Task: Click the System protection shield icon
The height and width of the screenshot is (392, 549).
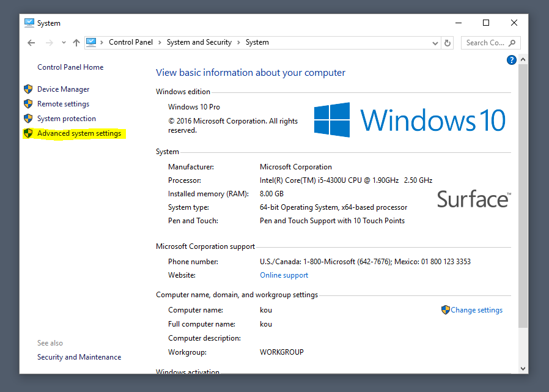Action: tap(28, 119)
